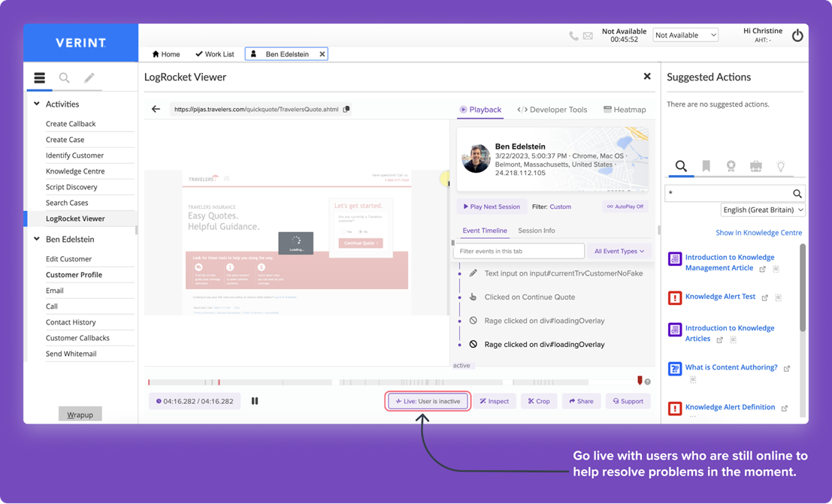Click the power logout icon
Screen dimensions: 832x504
point(797,35)
